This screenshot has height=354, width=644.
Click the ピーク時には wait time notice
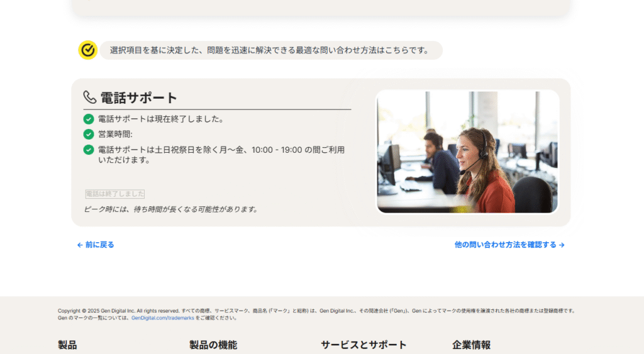click(171, 209)
